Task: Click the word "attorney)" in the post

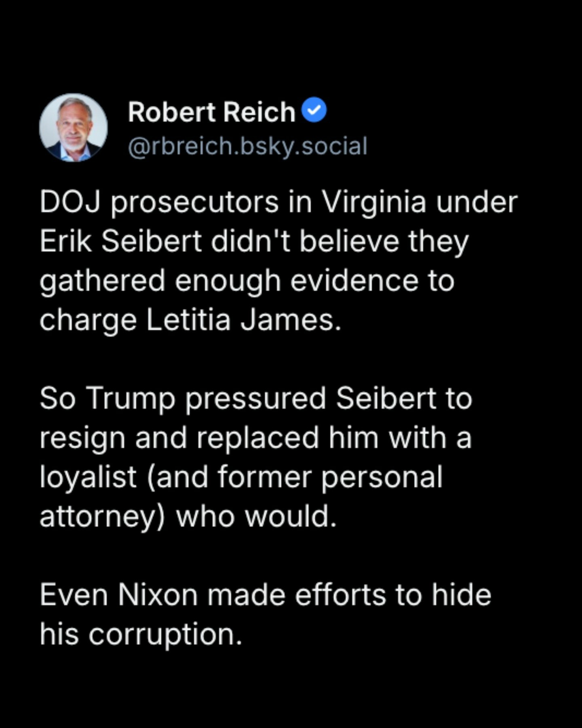Action: (x=102, y=516)
